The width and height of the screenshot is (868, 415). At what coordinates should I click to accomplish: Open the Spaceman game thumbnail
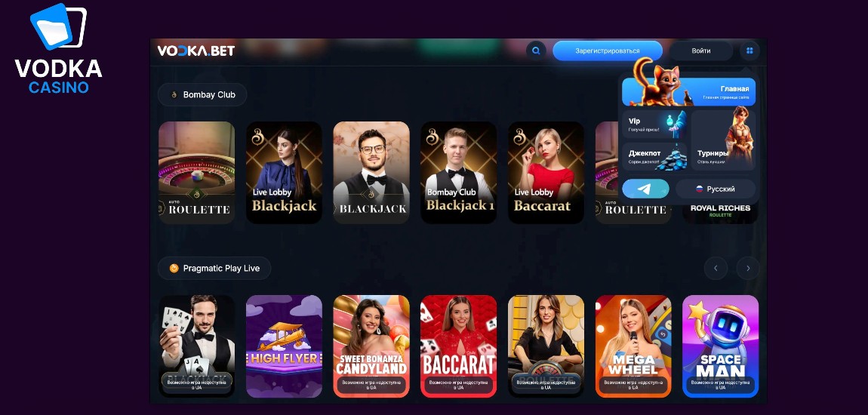720,346
